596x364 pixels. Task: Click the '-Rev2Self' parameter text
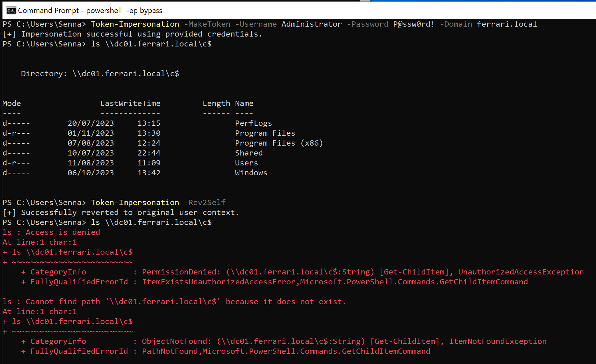click(x=205, y=203)
